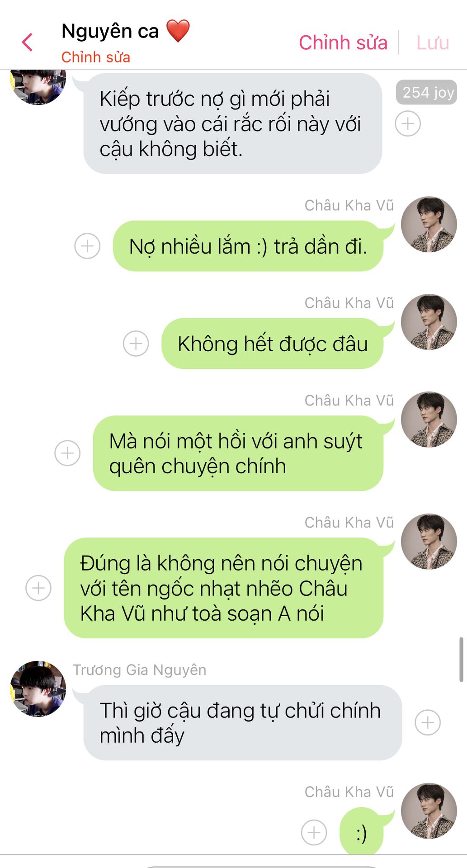Screen dimensions: 467x868
Task: Tap the "254 joy" badge
Action: pos(427,93)
